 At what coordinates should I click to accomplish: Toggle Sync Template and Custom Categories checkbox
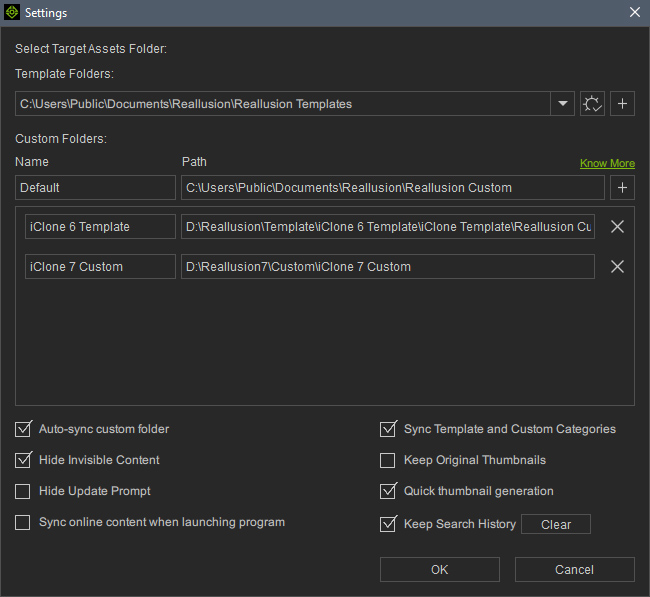[388, 429]
